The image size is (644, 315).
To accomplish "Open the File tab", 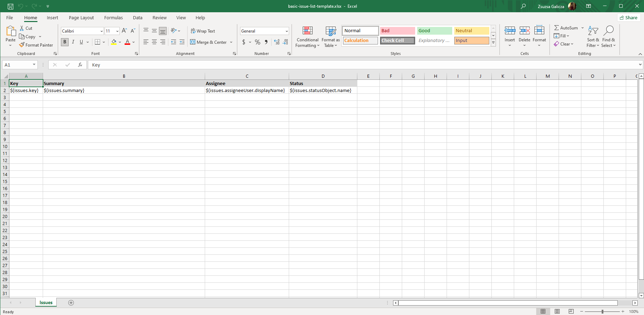I will [x=9, y=17].
